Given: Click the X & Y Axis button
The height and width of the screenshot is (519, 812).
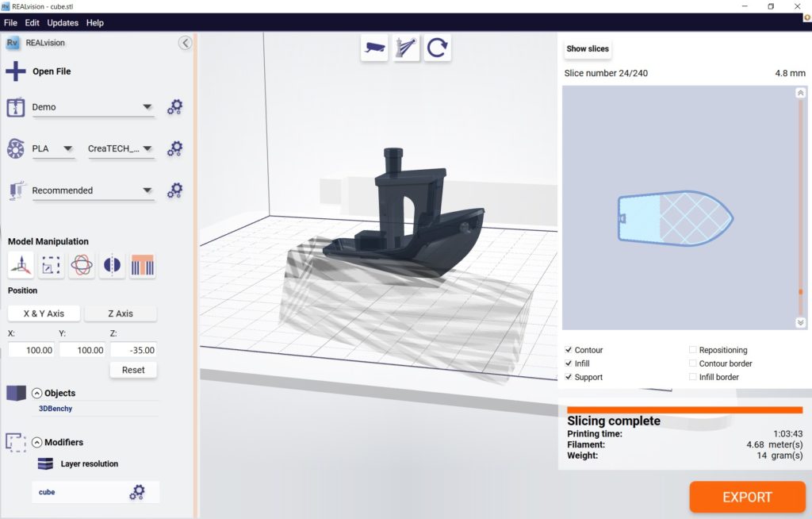Looking at the screenshot, I should 44,313.
